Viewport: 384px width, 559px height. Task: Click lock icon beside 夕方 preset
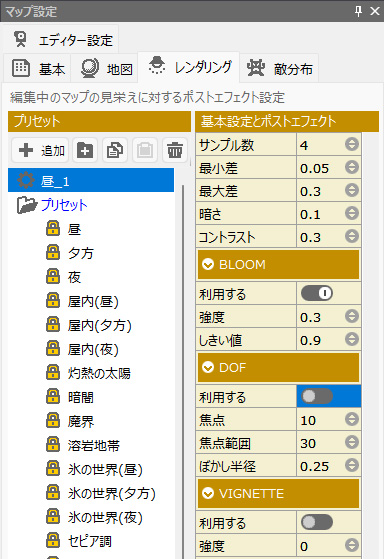pyautogui.click(x=53, y=252)
